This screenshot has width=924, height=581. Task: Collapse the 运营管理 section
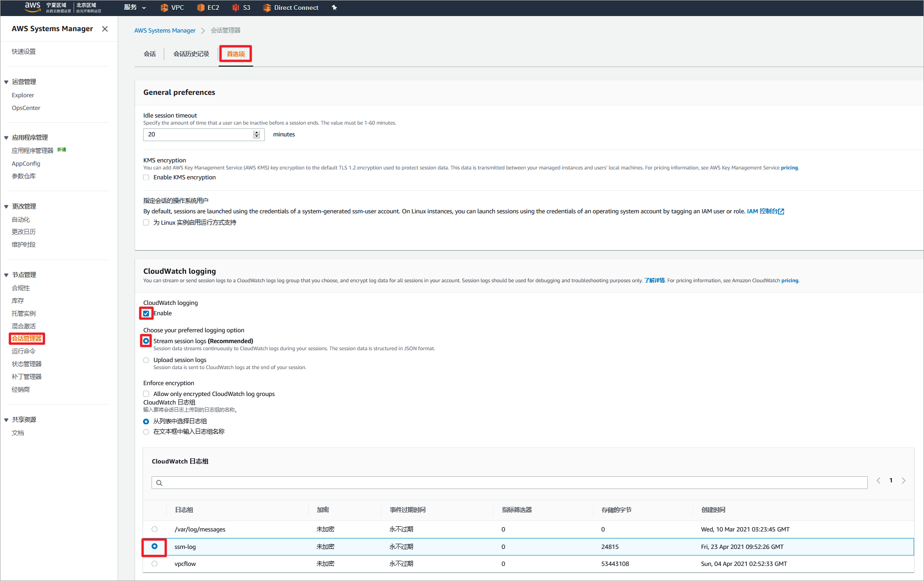pyautogui.click(x=6, y=82)
